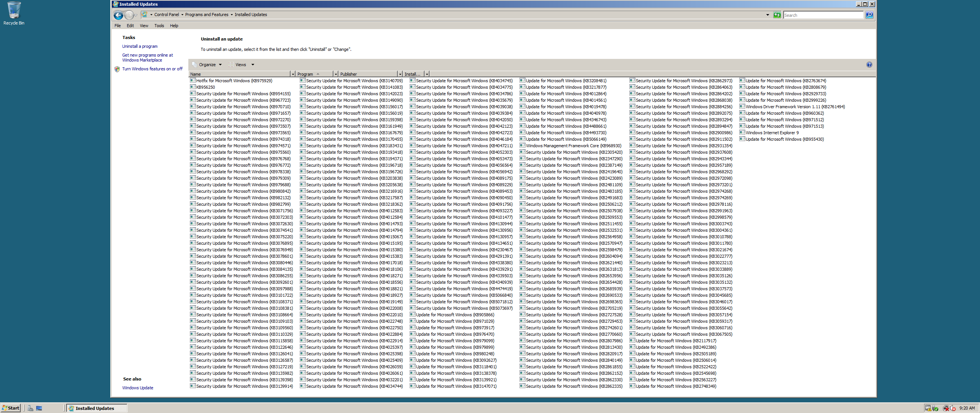Open the View menu

(144, 26)
